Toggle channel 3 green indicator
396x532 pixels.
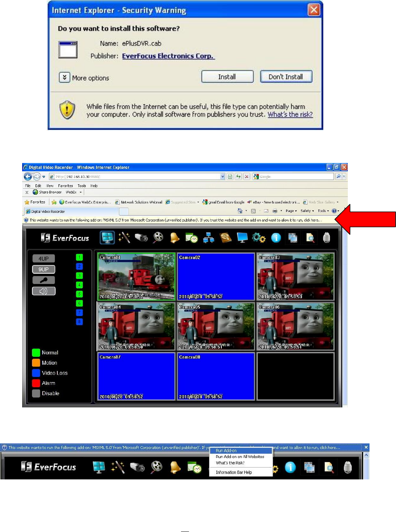coord(79,276)
